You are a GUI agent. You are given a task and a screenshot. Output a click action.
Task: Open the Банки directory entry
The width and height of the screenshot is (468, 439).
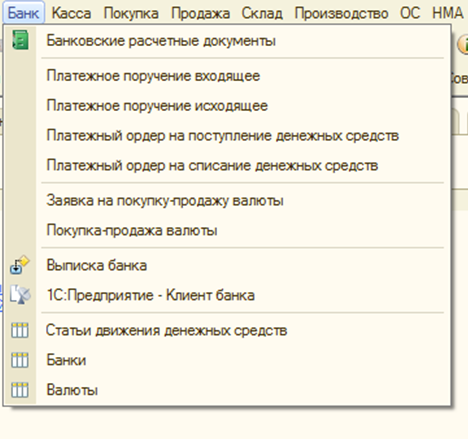click(x=227, y=360)
